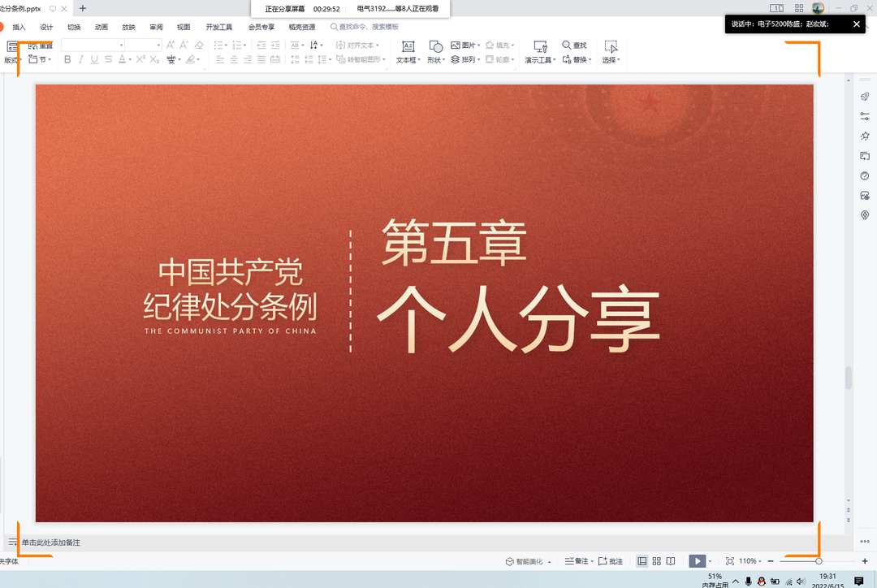Expand the 110% zoom level dropdown

[x=751, y=561]
